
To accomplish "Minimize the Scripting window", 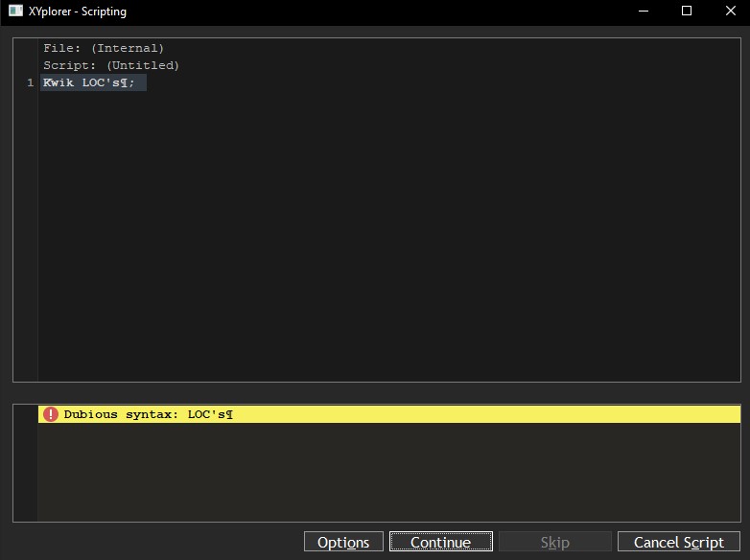I will 642,12.
